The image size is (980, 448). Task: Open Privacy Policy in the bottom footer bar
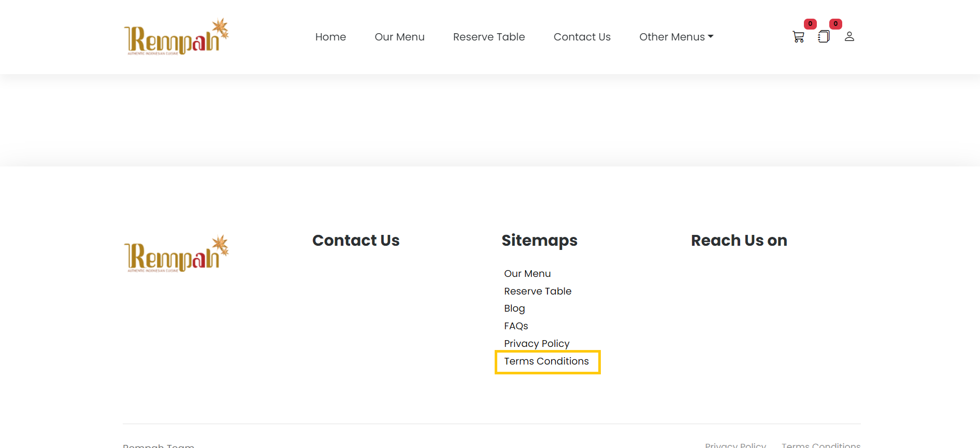coord(735,445)
